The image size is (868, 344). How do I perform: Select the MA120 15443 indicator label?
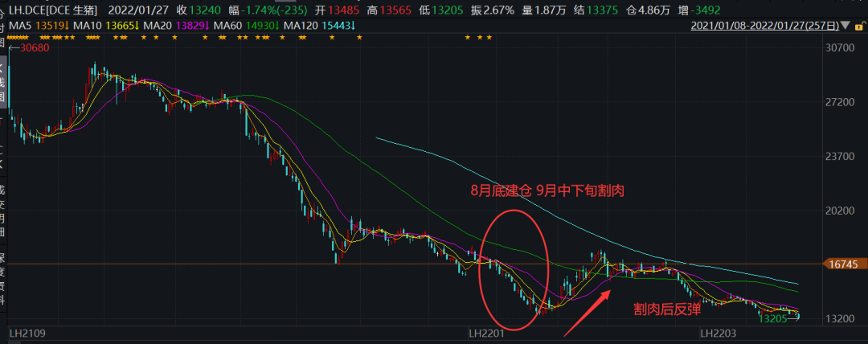pyautogui.click(x=319, y=26)
